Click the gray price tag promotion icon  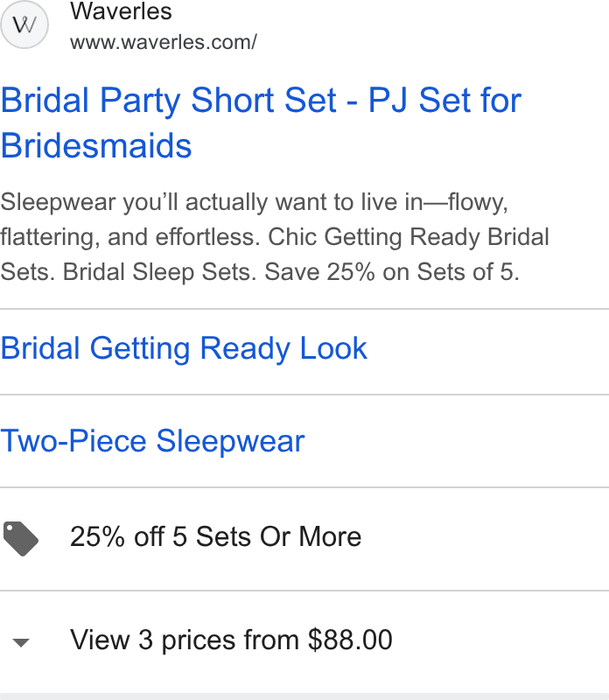20,538
